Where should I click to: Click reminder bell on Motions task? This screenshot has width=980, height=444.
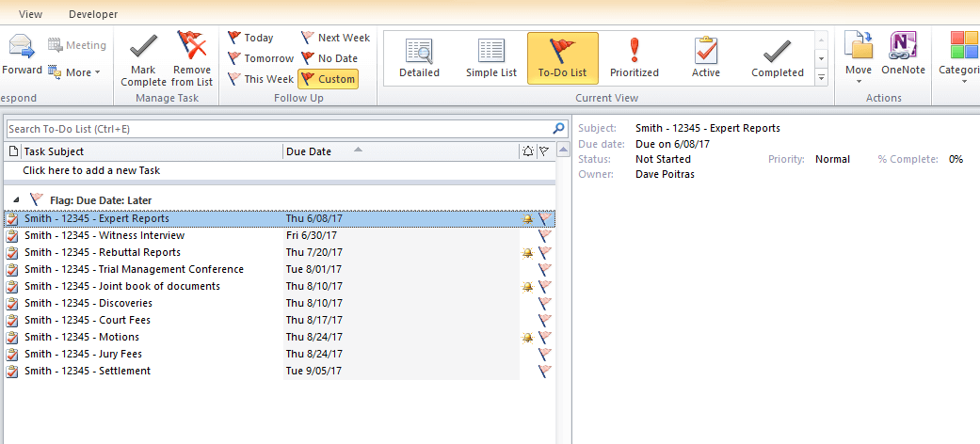point(528,337)
